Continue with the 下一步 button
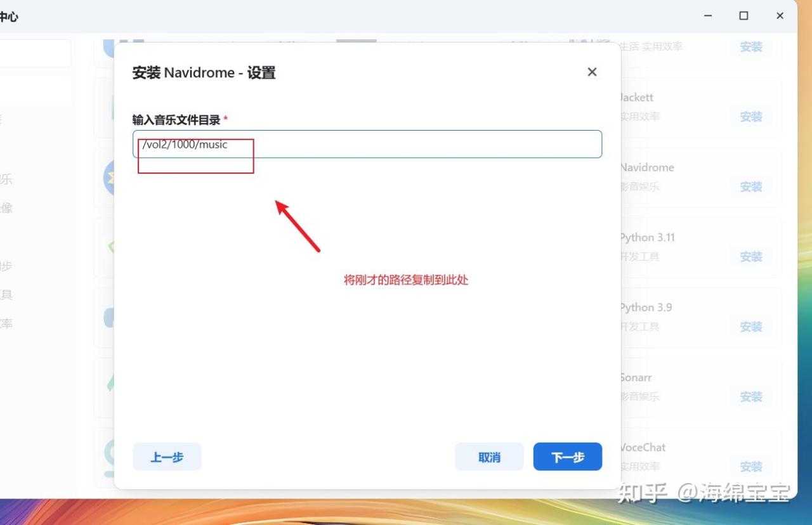This screenshot has height=525, width=812. (568, 457)
